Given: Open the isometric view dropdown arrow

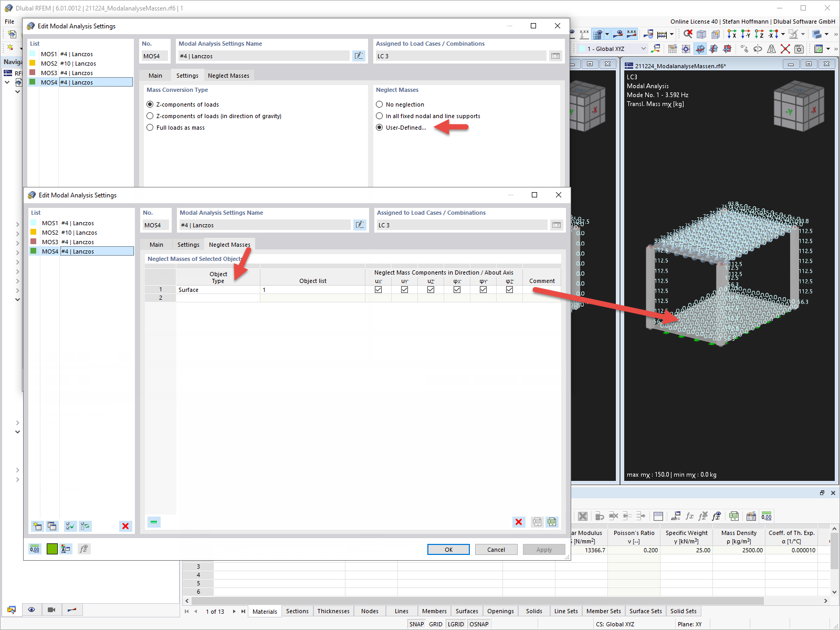Looking at the screenshot, I should point(827,34).
